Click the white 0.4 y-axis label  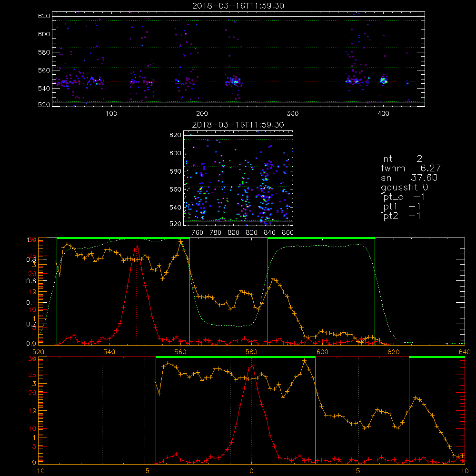[x=31, y=303]
